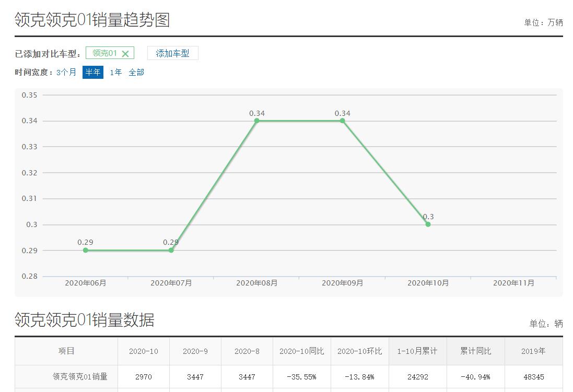Select the 半年 time range
This screenshot has height=392, width=573.
tap(93, 73)
